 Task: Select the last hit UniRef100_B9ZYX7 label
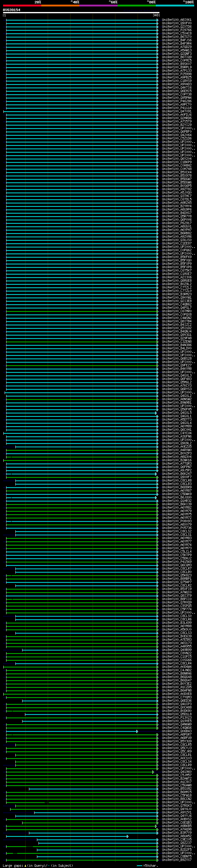click(176, 860)
